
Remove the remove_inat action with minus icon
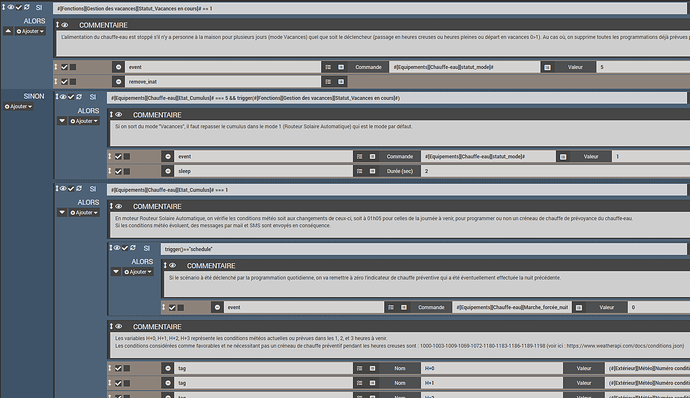pos(118,81)
